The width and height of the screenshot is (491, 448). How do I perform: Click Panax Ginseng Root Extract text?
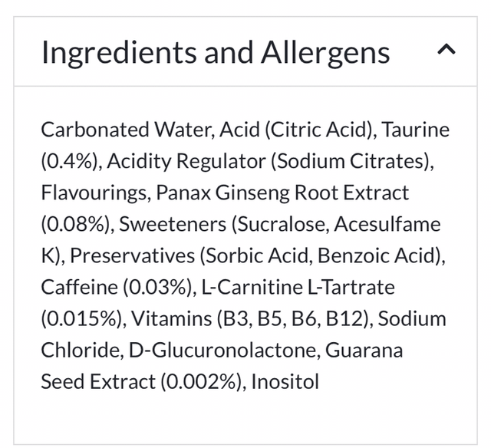tap(278, 193)
